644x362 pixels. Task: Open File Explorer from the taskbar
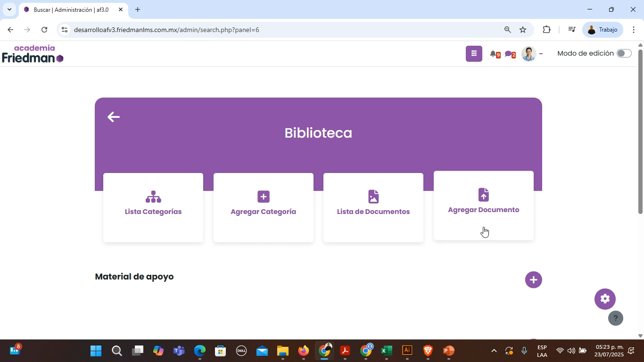click(x=282, y=351)
